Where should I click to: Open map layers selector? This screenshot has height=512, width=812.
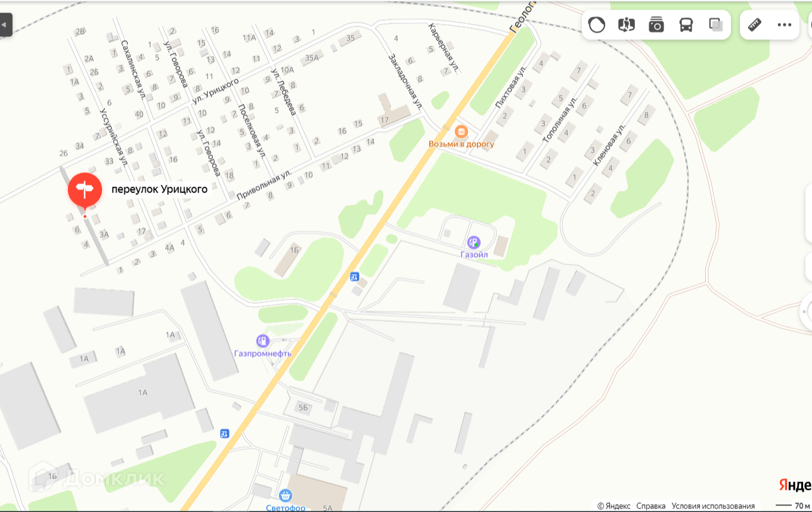coord(716,24)
